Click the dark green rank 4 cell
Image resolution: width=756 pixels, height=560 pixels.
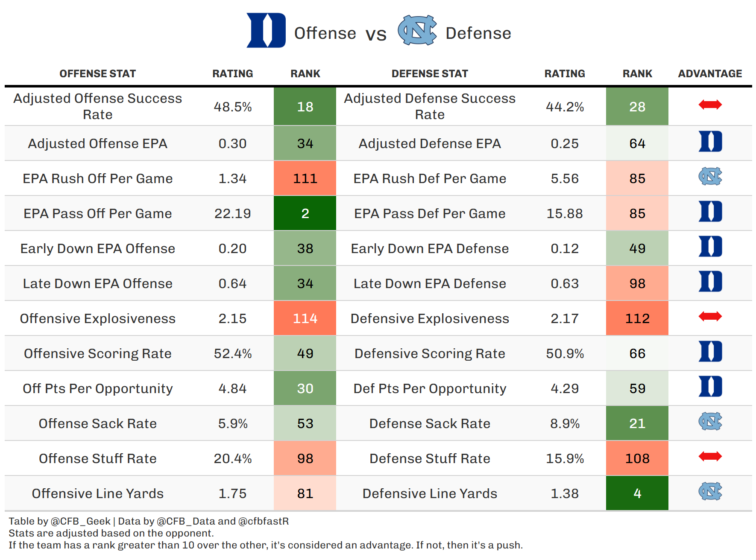(637, 493)
